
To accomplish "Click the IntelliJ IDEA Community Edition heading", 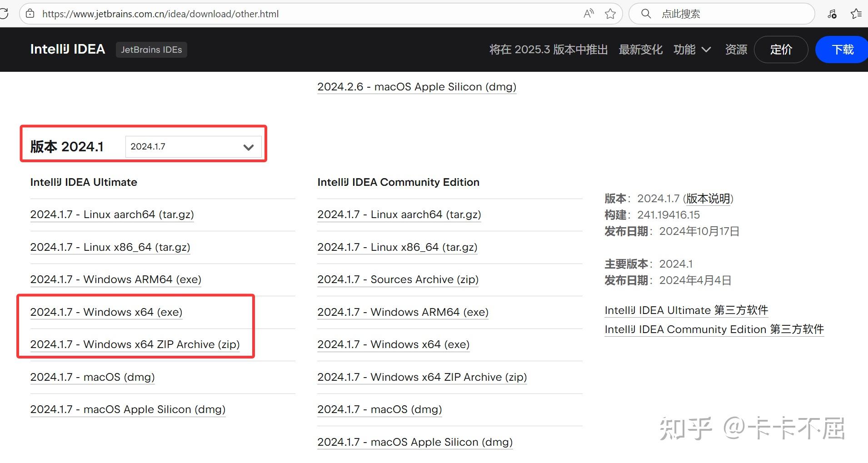I will [399, 182].
